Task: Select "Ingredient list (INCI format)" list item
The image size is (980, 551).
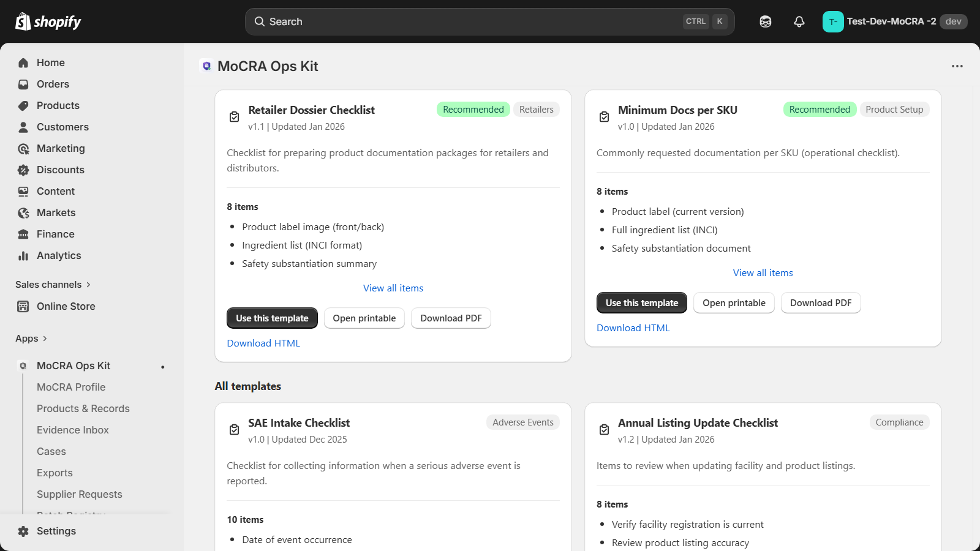Action: (302, 246)
